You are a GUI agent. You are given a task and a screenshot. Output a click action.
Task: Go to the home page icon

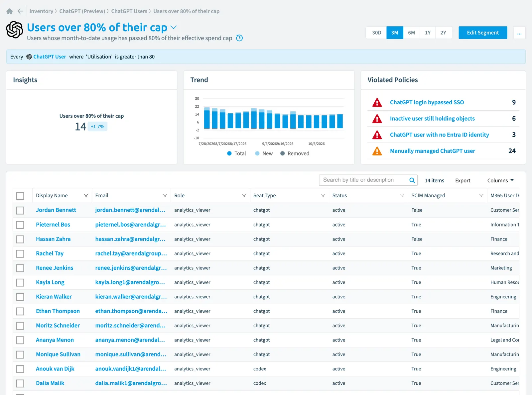[x=10, y=11]
